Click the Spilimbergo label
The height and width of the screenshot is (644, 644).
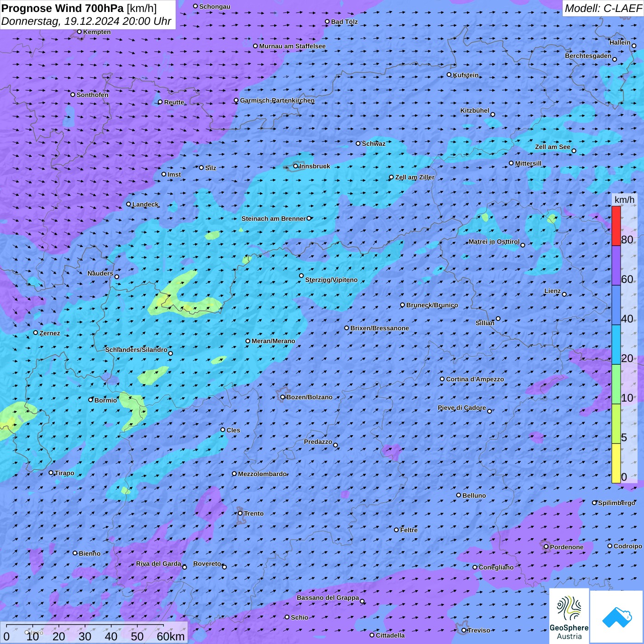click(616, 503)
